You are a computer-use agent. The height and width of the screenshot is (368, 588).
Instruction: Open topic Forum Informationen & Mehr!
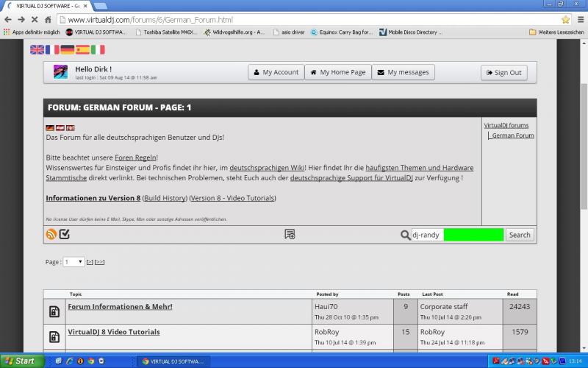tap(120, 307)
